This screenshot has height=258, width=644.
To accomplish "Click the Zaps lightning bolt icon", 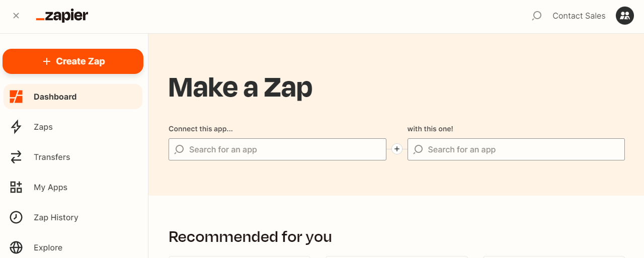I will [16, 127].
